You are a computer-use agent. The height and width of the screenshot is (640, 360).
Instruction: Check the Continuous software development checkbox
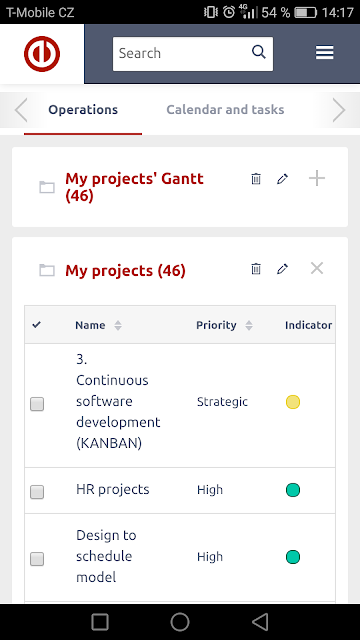(x=37, y=404)
